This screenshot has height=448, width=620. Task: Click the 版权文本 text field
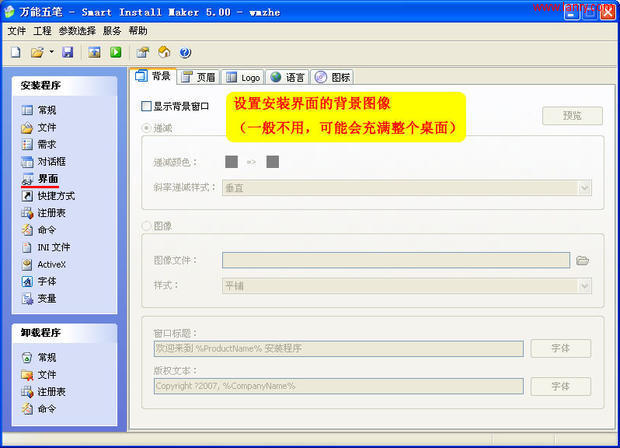338,386
